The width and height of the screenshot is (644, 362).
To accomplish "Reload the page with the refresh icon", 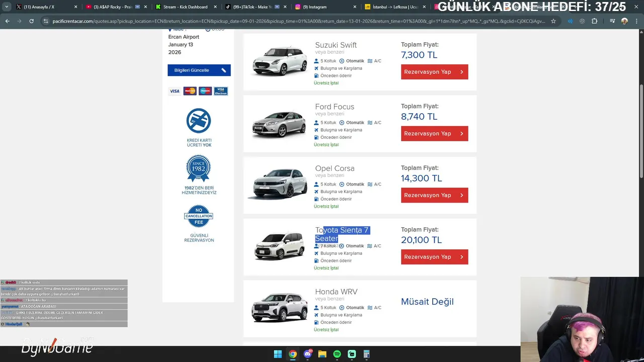I will pos(31,21).
